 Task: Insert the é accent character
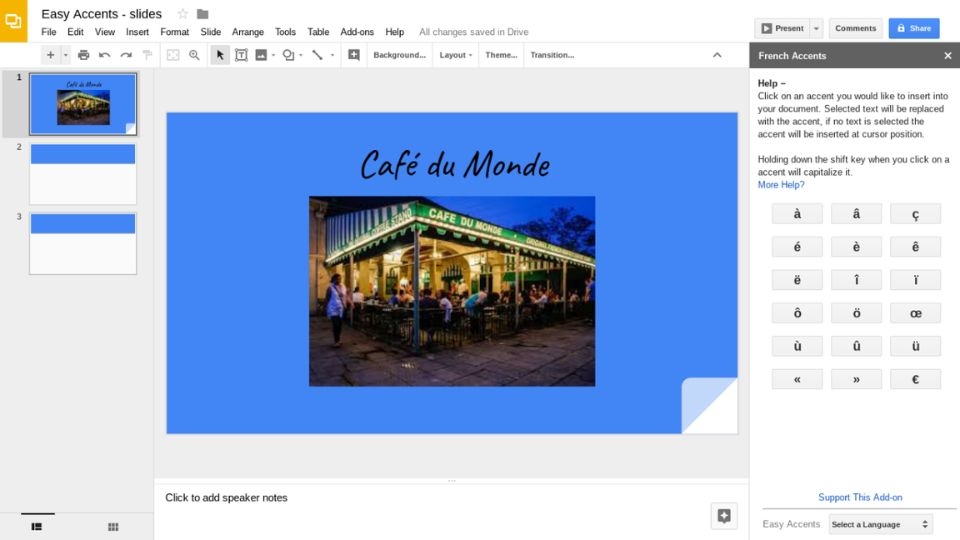[x=797, y=247]
